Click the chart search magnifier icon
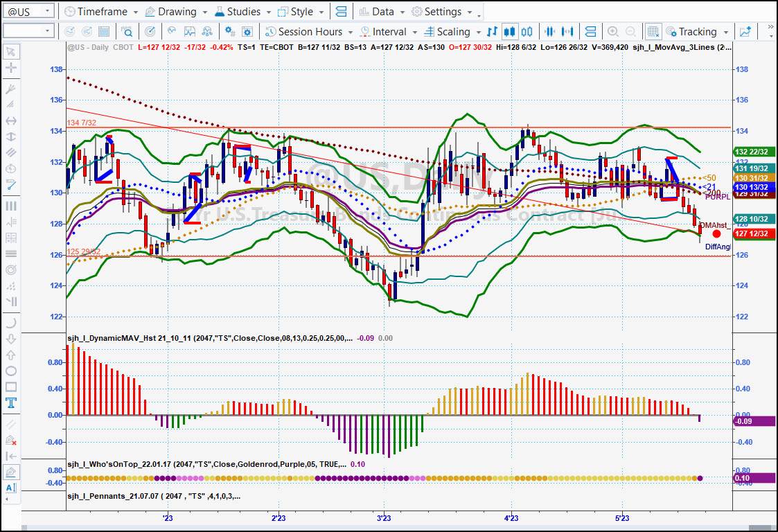Image resolution: width=778 pixels, height=532 pixels. tap(127, 32)
